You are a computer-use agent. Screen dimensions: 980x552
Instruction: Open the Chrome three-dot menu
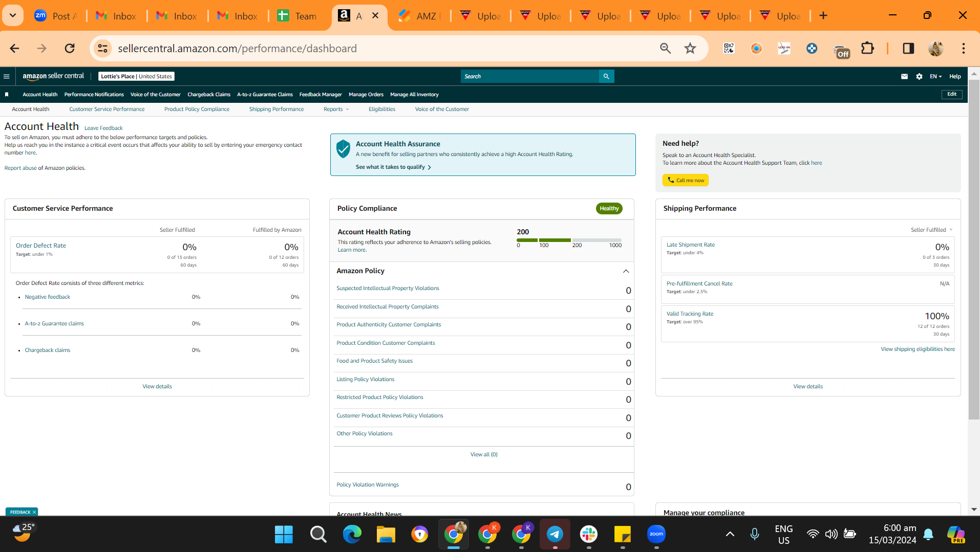point(963,48)
